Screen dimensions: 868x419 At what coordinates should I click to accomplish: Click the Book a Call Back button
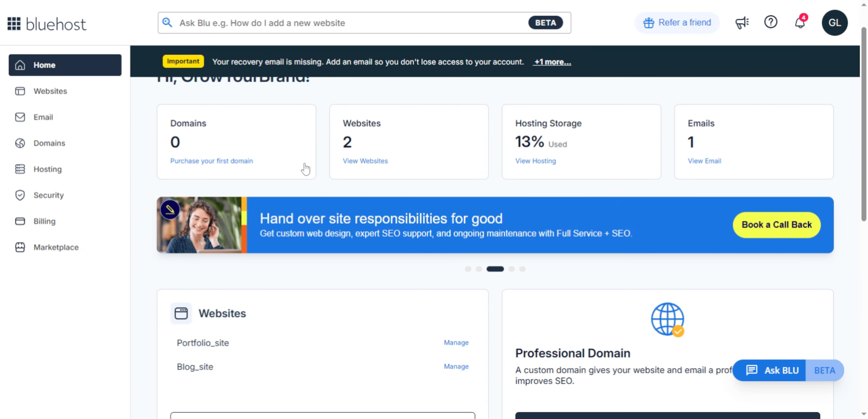coord(776,225)
